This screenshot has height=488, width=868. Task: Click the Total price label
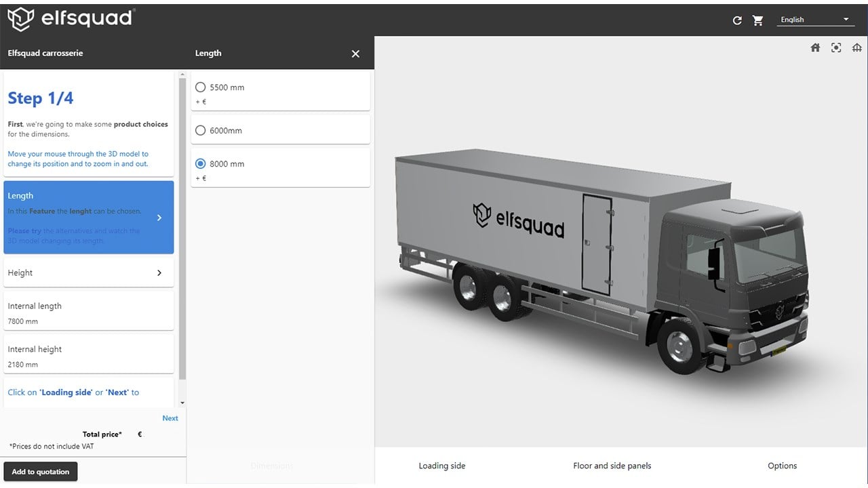tap(102, 434)
